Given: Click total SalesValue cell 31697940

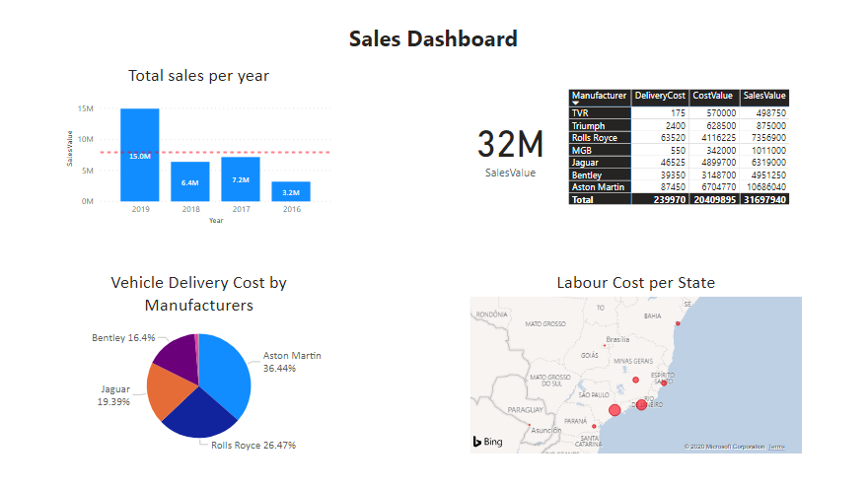Looking at the screenshot, I should (764, 200).
